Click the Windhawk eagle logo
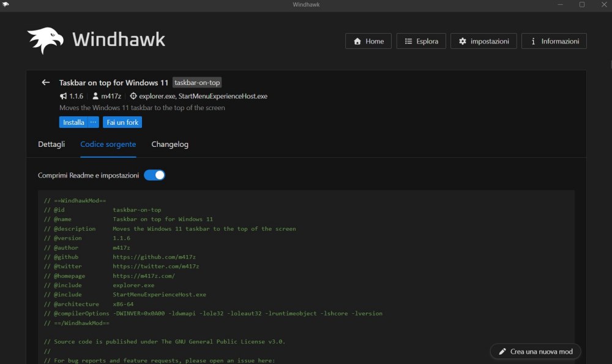This screenshot has height=364, width=612. pos(45,40)
